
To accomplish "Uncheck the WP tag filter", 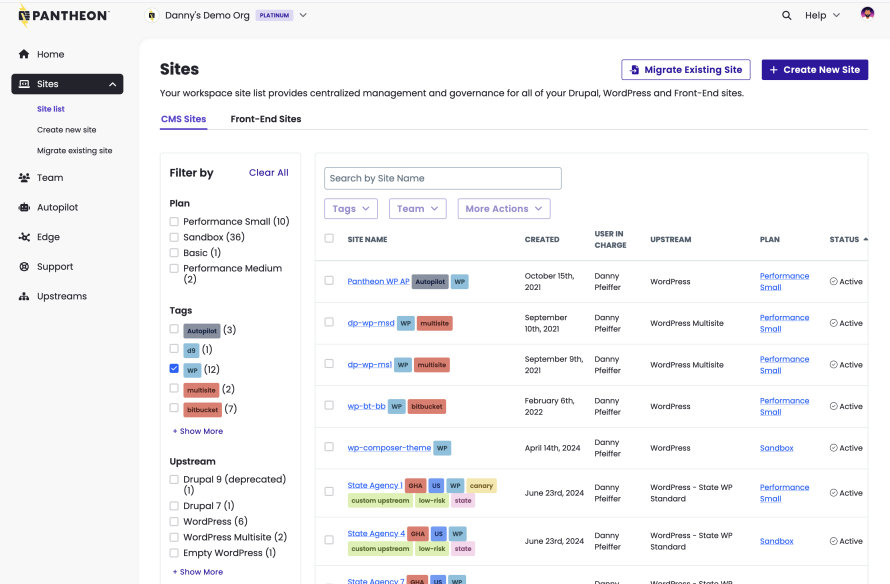I will [174, 369].
